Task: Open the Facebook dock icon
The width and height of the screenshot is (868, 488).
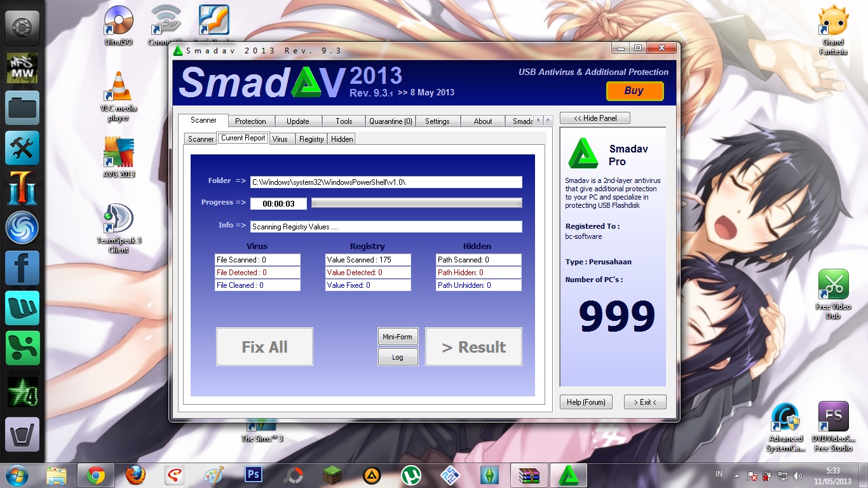Action: (22, 268)
